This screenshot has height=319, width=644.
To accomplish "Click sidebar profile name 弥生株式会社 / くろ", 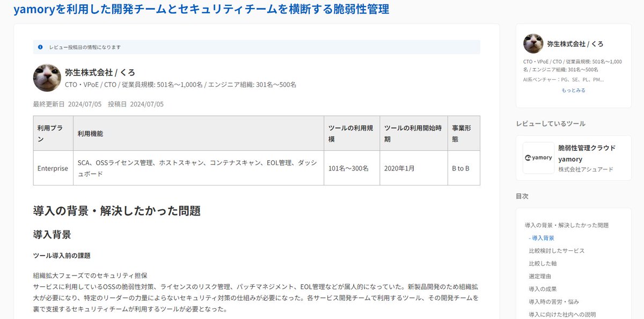I will coord(575,44).
